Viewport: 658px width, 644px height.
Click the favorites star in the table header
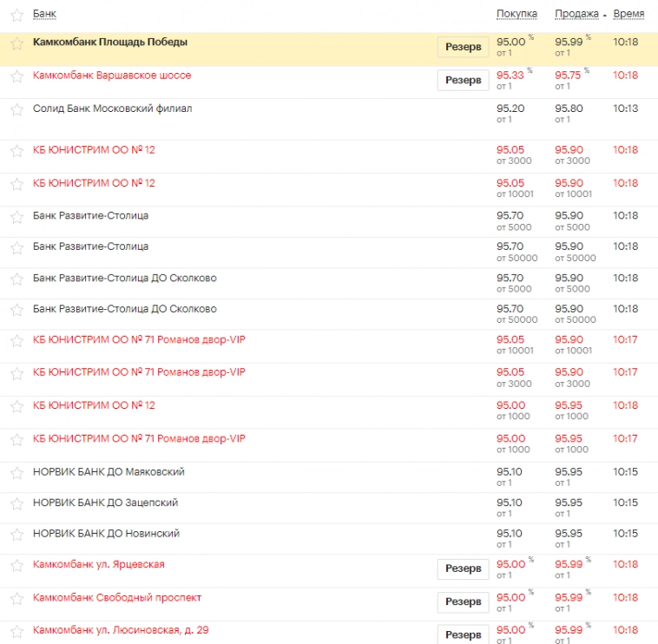17,16
